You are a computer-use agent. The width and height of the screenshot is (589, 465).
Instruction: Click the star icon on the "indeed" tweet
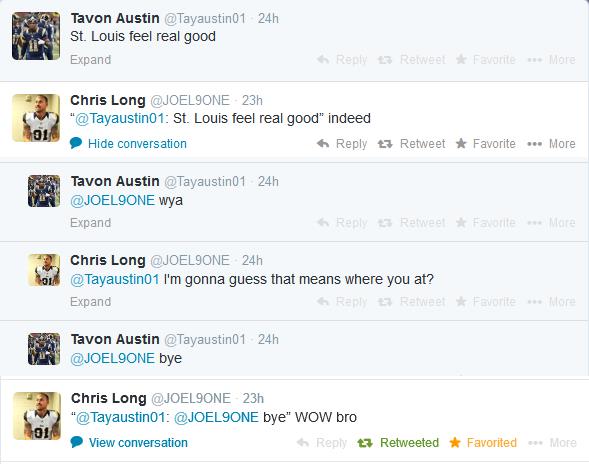(461, 143)
